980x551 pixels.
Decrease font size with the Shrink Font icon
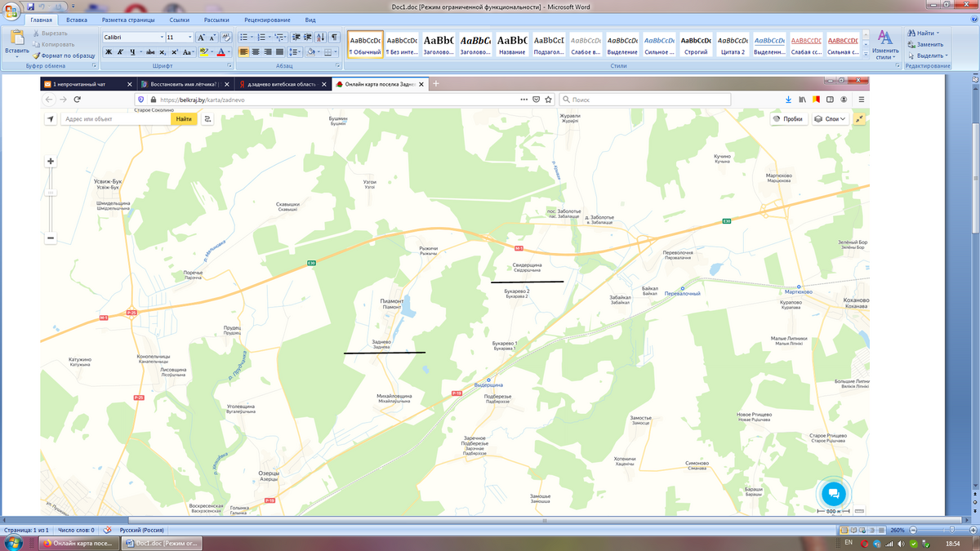tap(212, 37)
